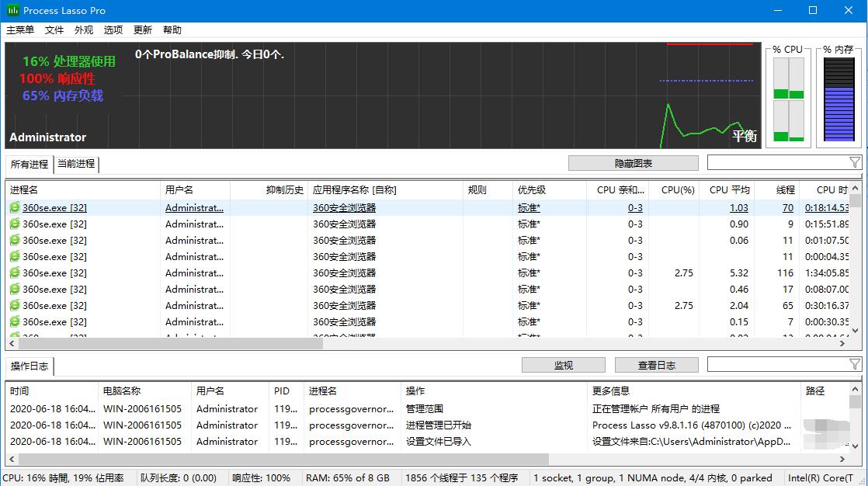Click the process list vertical scrollbar down arrow

[x=856, y=331]
